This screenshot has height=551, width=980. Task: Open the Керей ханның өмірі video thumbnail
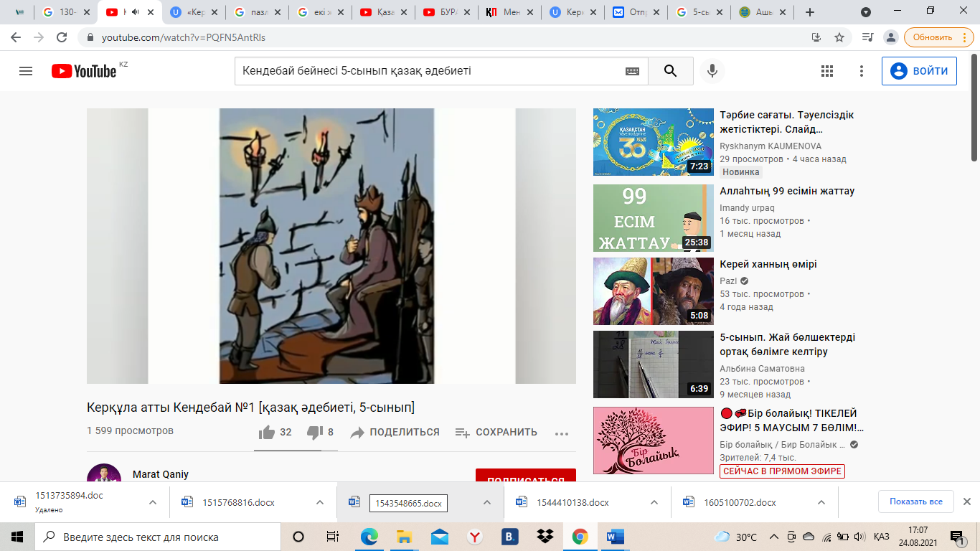tap(654, 291)
